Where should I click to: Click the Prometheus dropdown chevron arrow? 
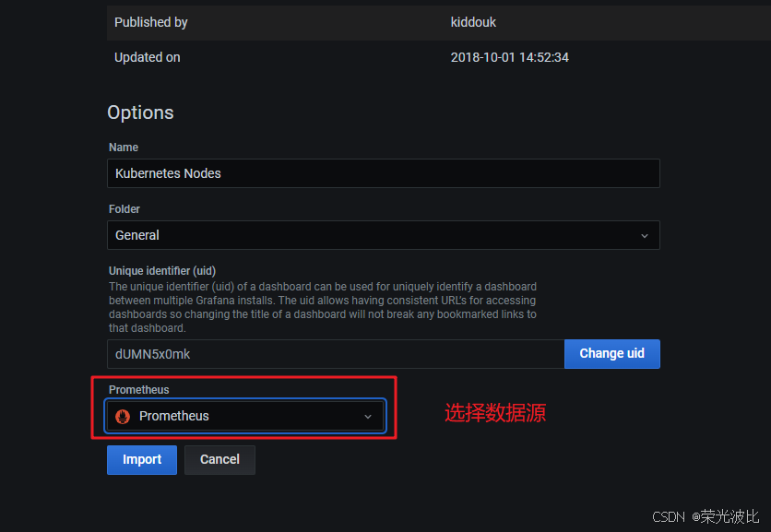point(368,417)
